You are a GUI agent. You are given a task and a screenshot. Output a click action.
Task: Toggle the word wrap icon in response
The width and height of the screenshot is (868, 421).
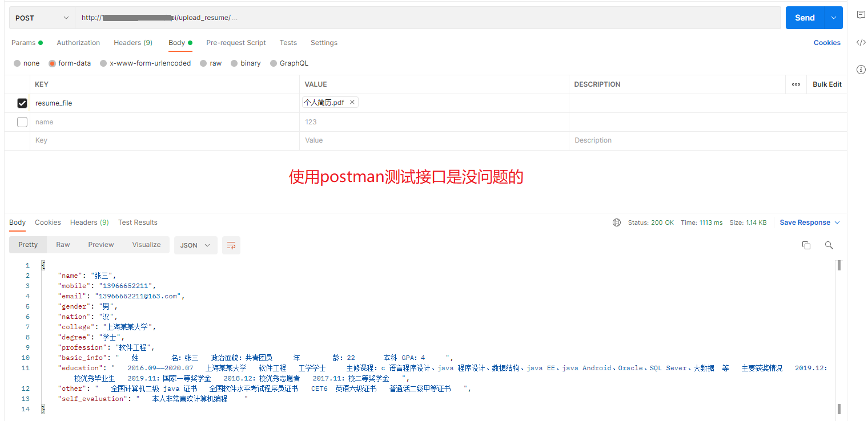coord(231,245)
